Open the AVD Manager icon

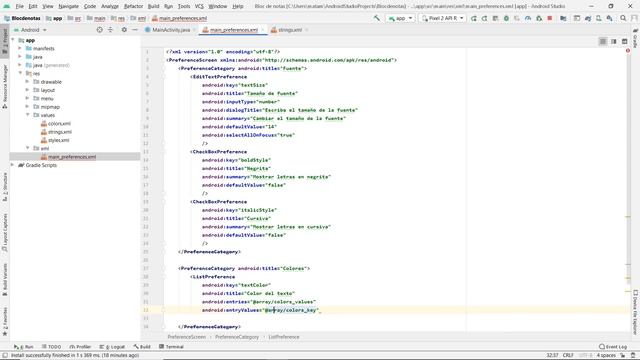(598, 18)
